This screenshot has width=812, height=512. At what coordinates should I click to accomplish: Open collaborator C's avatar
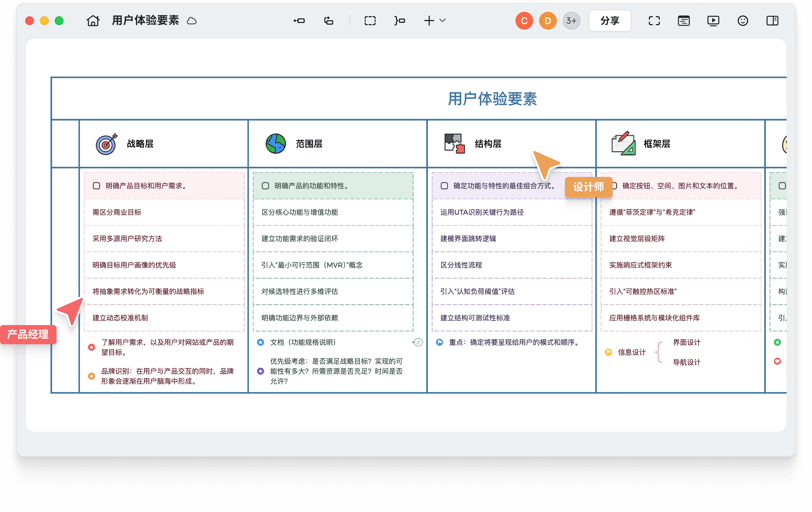(x=524, y=21)
